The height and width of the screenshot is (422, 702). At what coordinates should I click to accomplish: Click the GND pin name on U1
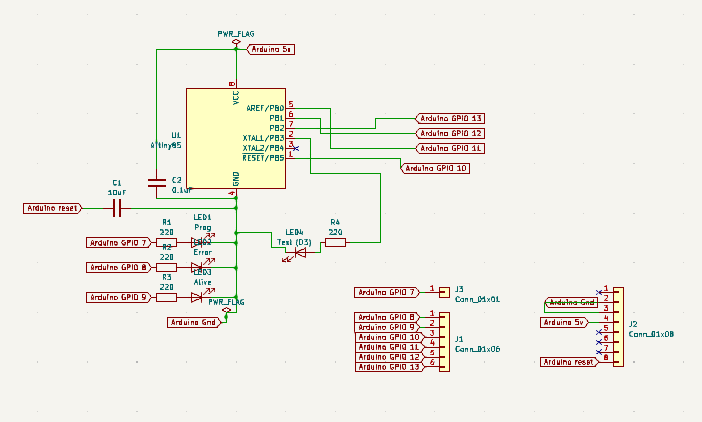(x=236, y=179)
